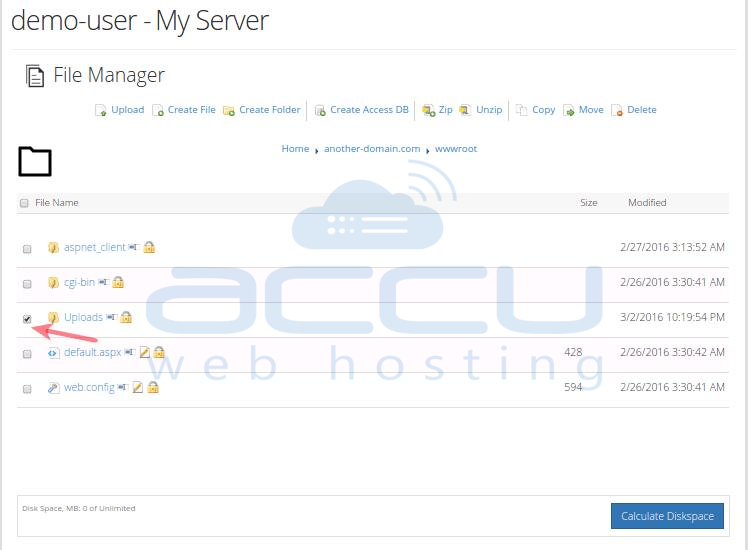Go to Home in breadcrumb
The image size is (748, 550).
[295, 148]
